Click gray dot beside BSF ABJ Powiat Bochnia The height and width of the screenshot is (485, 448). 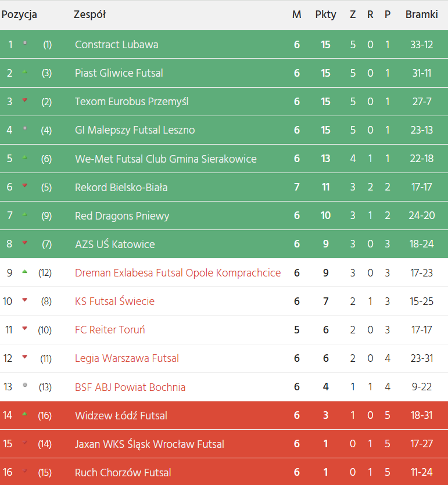pos(24,386)
